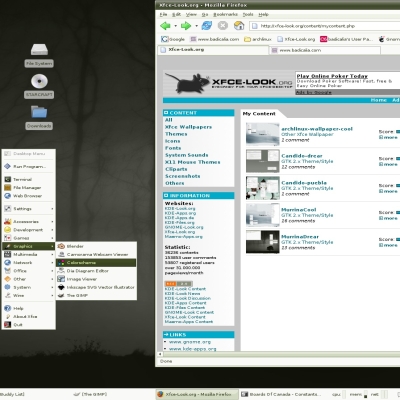Open the X11 Mouse Themes link
Viewport: 400px width, 400px height.
click(193, 162)
